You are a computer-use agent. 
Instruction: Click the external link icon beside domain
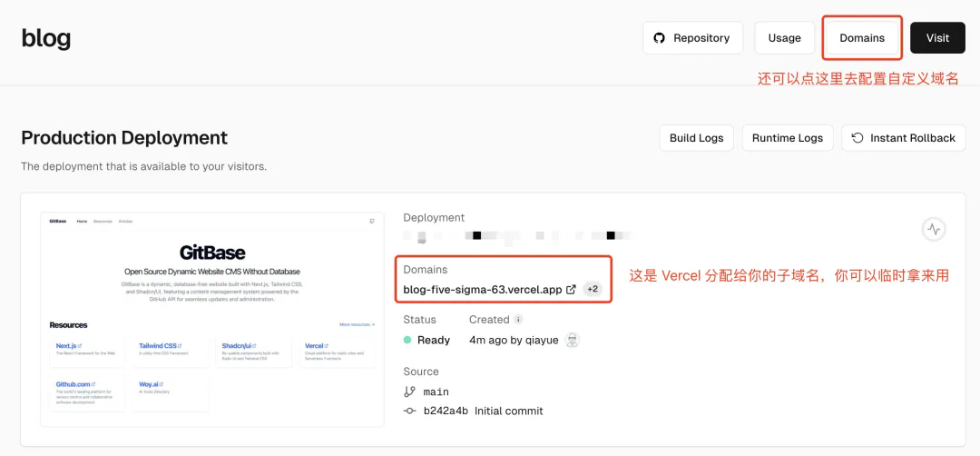click(571, 290)
